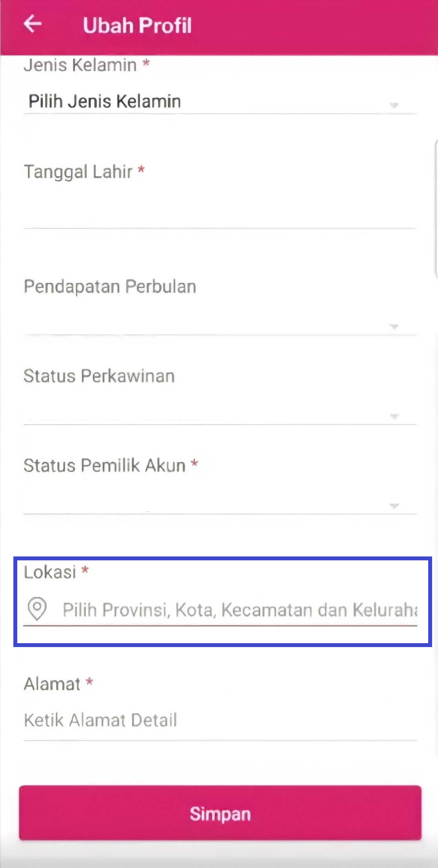Image resolution: width=438 pixels, height=868 pixels.
Task: Click the 'Pendapatan Perbulan' label
Action: pos(110,286)
